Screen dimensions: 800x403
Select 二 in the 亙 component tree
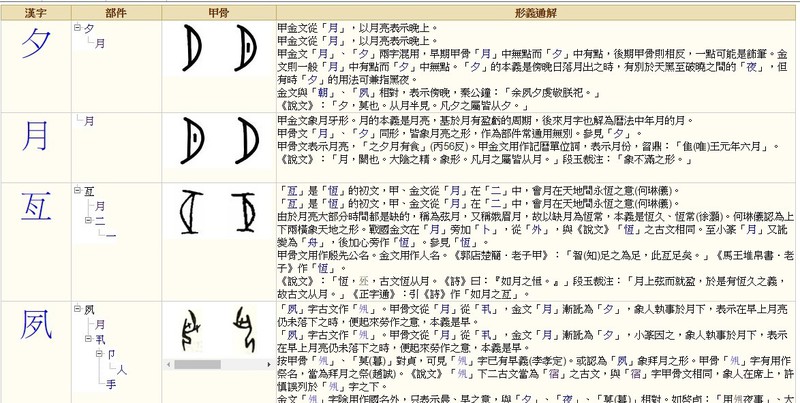(x=99, y=220)
